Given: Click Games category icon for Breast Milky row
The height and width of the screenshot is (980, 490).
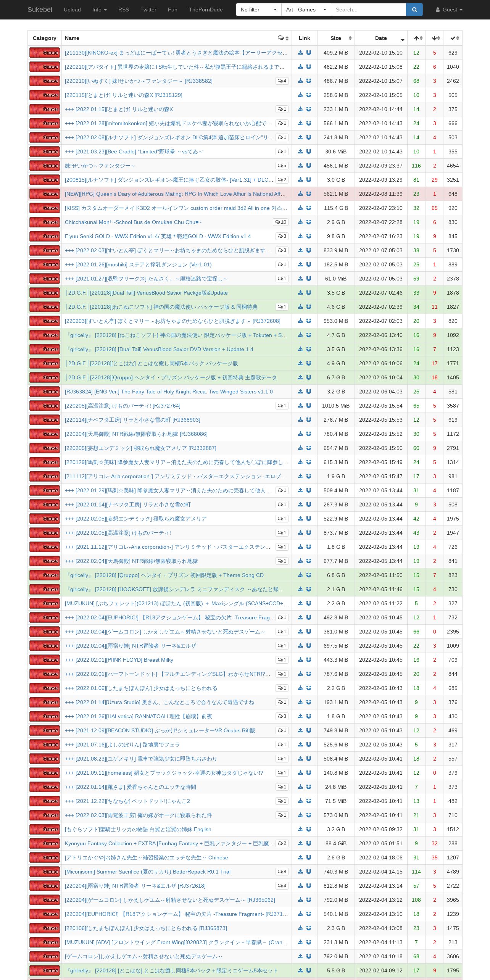Looking at the screenshot, I should click(45, 660).
